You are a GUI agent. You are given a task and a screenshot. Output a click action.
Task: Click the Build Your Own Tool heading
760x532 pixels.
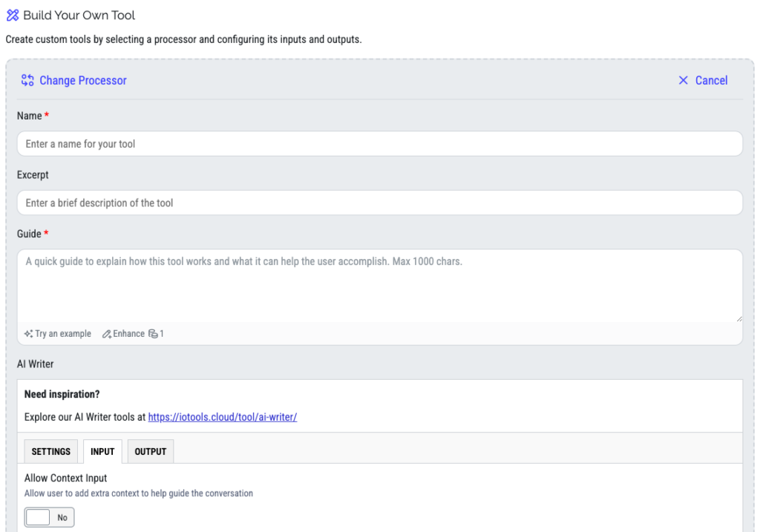click(79, 16)
